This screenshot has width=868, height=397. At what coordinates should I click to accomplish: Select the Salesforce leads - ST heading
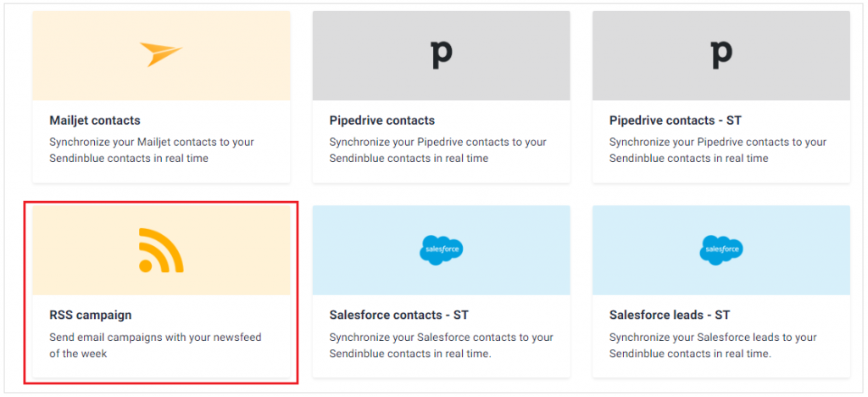pos(670,315)
